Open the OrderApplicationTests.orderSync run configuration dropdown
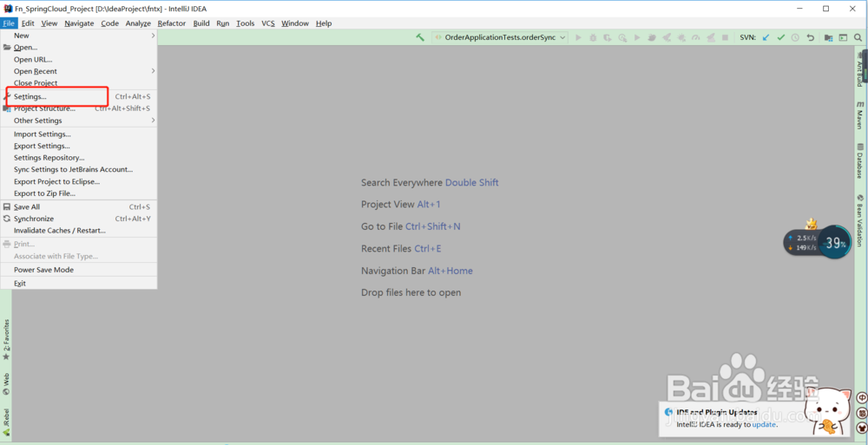This screenshot has height=445, width=868. (x=499, y=37)
